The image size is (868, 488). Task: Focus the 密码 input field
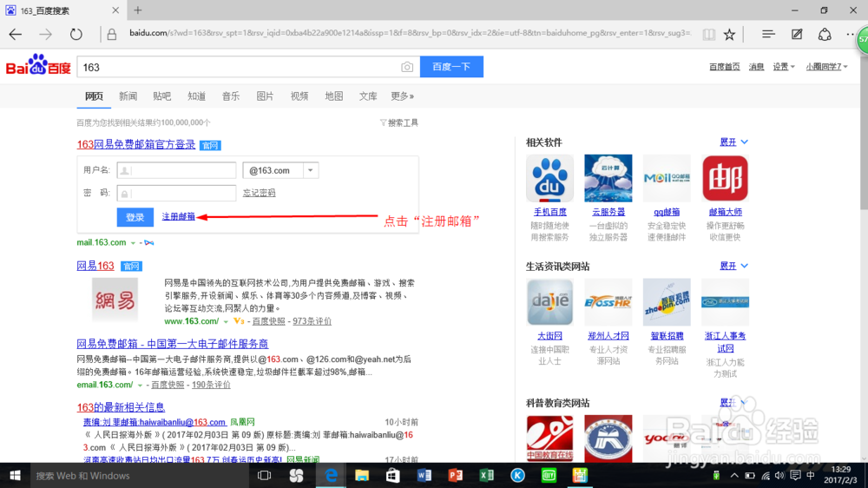pos(176,194)
